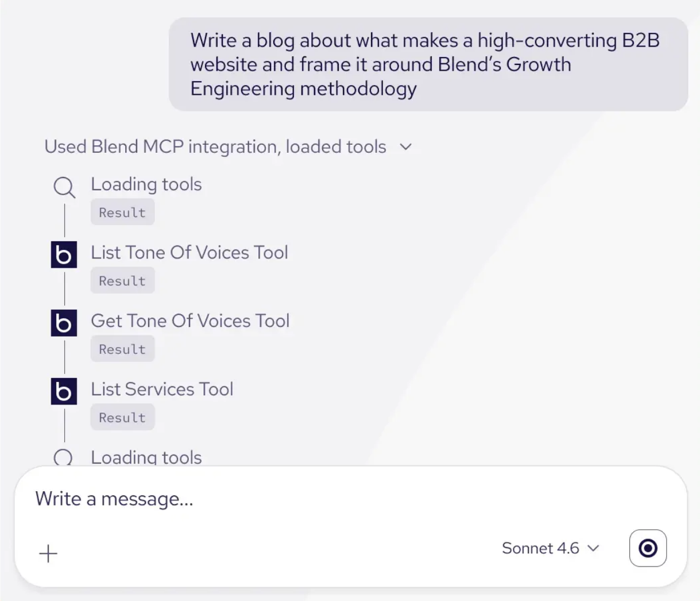Screen dimensions: 700x601
Task: Select the List Services Tool step
Action: coord(162,389)
